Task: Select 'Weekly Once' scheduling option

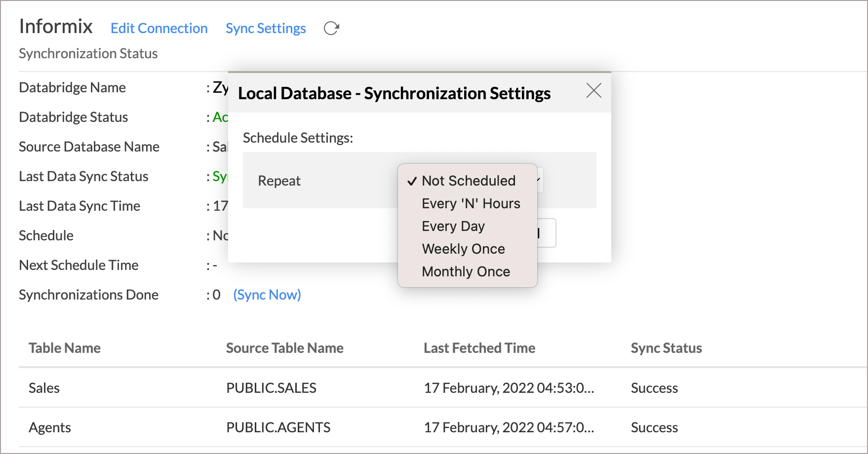Action: (463, 249)
